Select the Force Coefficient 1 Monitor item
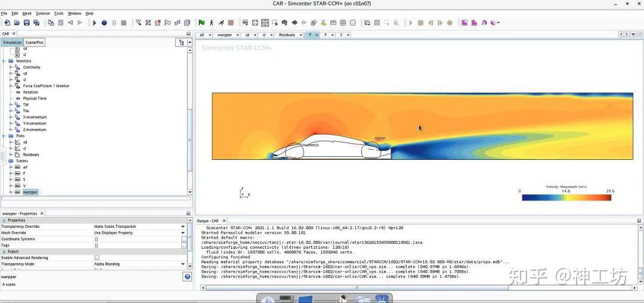This screenshot has width=644, height=303. pos(46,86)
